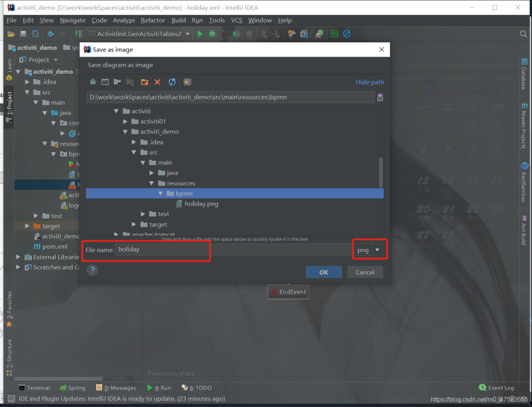Click the green monitor icon in toolbar

point(334,34)
